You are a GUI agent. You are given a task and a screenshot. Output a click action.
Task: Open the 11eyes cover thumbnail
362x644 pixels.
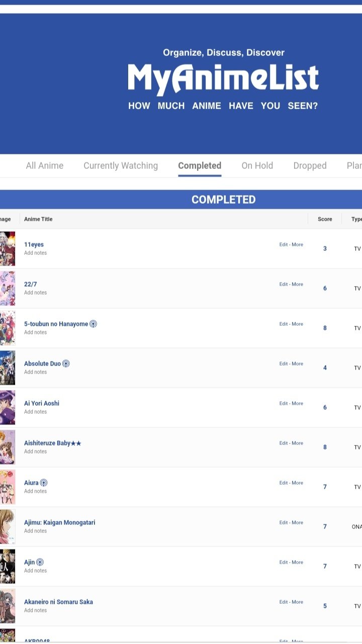click(x=8, y=248)
